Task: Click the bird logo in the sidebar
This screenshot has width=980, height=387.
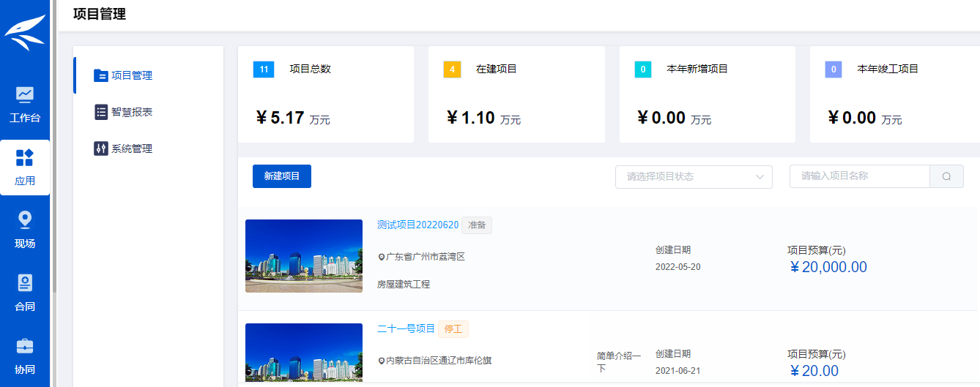Action: point(25,33)
